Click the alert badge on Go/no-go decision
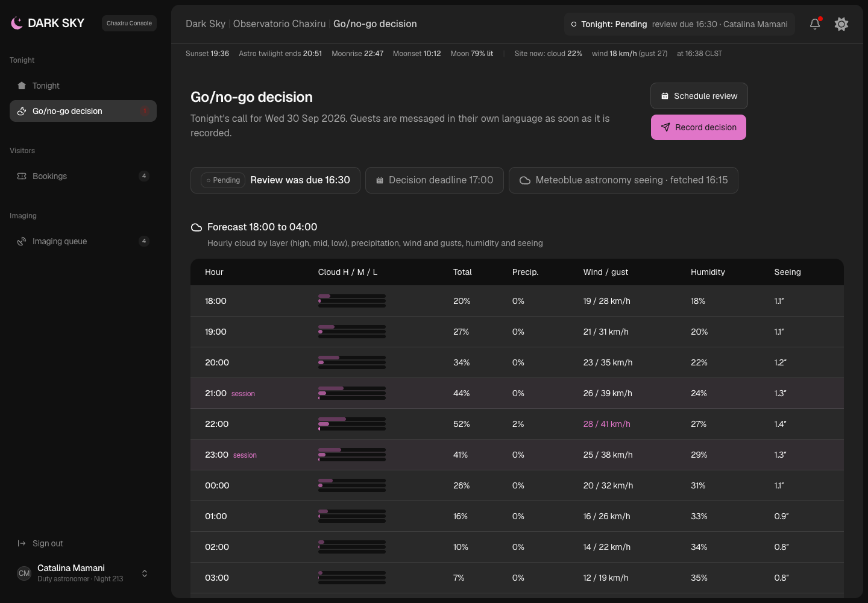The height and width of the screenshot is (603, 868). click(x=144, y=111)
